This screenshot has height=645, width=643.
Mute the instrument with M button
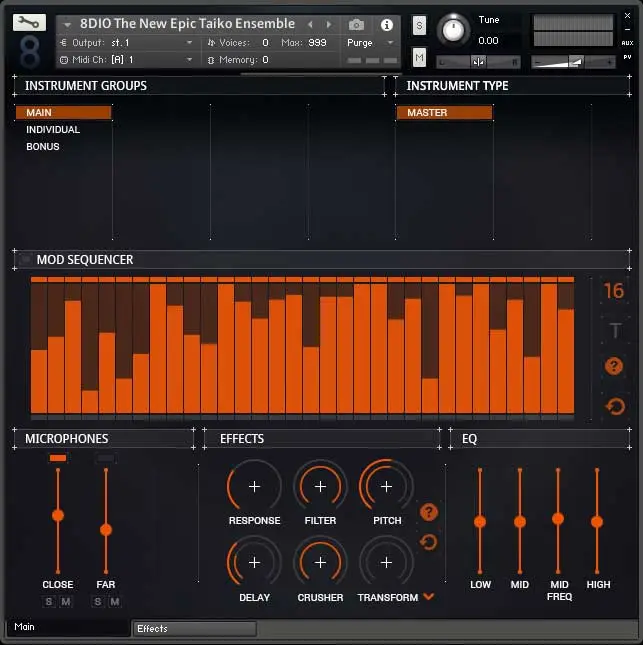click(419, 57)
